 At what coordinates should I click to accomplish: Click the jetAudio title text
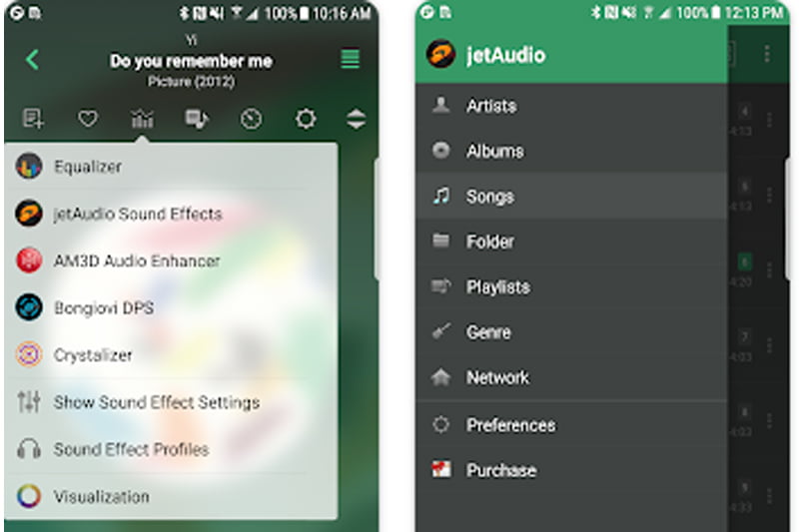pos(505,55)
